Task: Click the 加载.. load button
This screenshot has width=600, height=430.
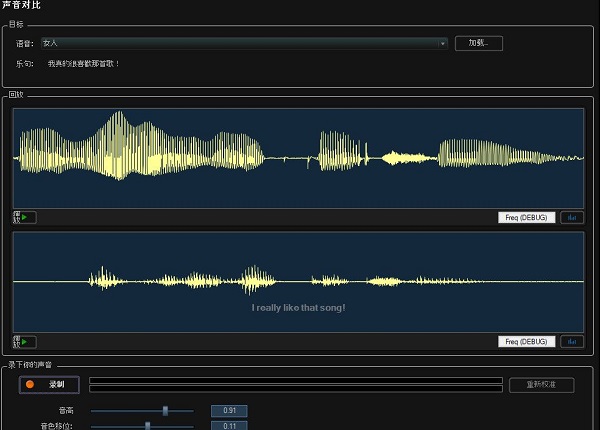Action: click(478, 43)
